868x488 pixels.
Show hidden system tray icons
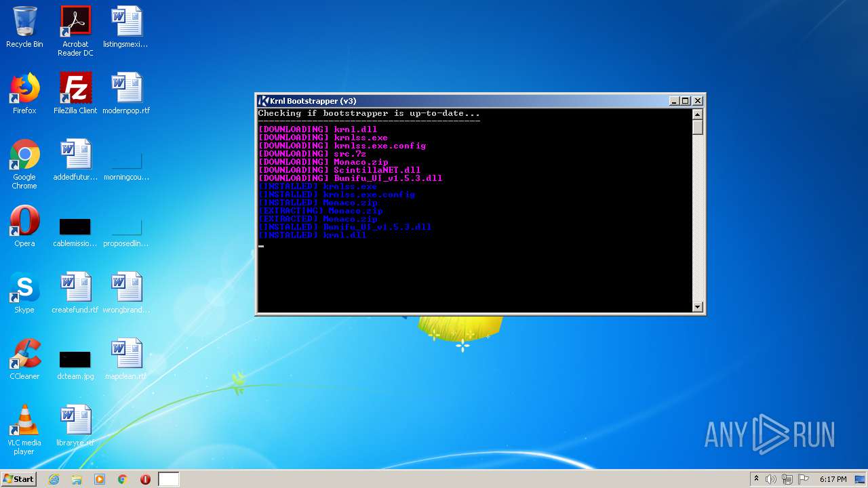756,479
